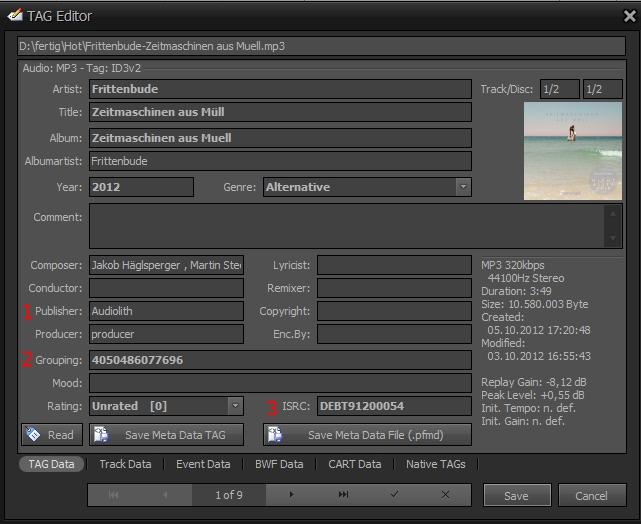Click the Cancel button
Image resolution: width=641 pixels, height=524 pixels.
(592, 495)
